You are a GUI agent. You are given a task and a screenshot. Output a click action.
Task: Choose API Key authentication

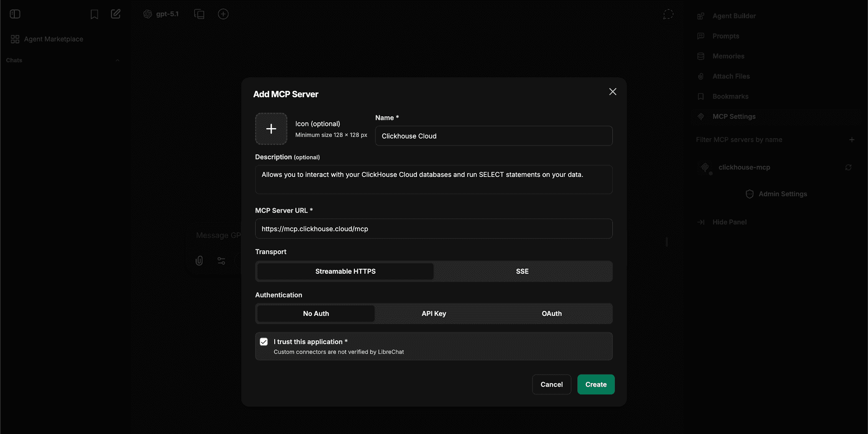(x=434, y=314)
